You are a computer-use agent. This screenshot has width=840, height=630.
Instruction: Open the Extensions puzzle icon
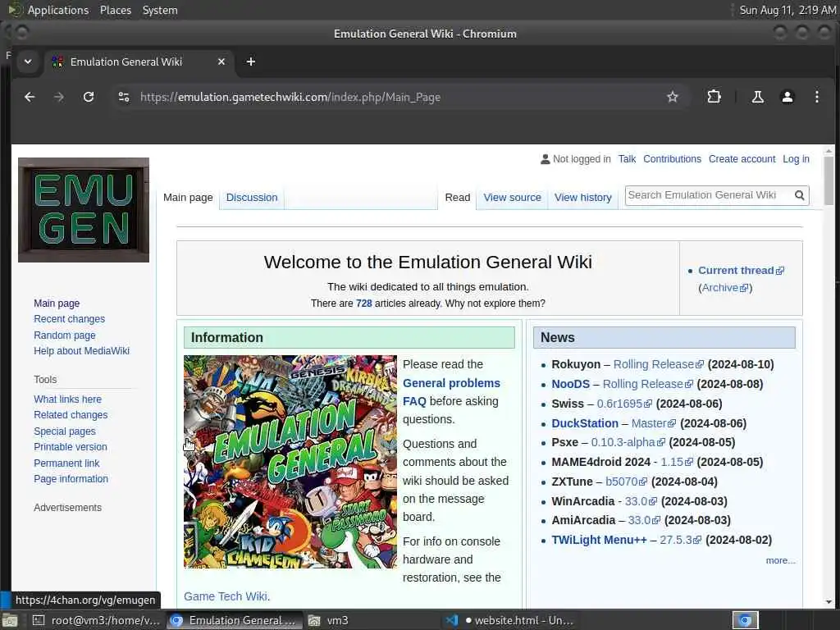click(714, 97)
